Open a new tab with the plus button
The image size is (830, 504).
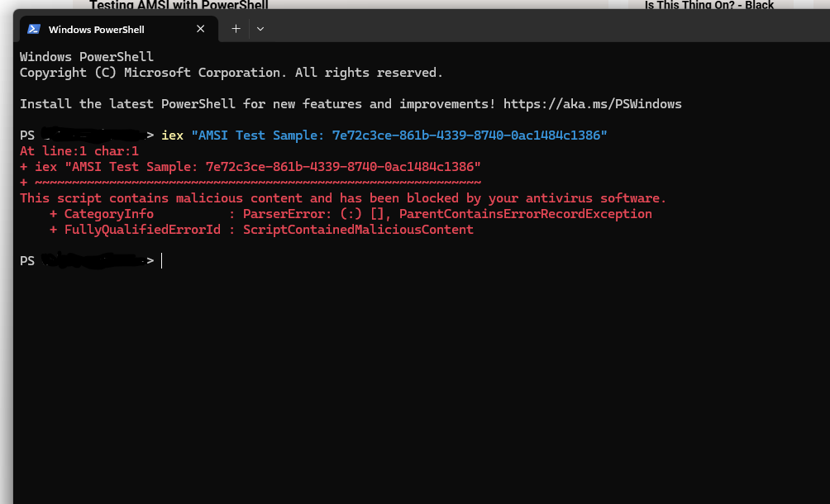[236, 29]
